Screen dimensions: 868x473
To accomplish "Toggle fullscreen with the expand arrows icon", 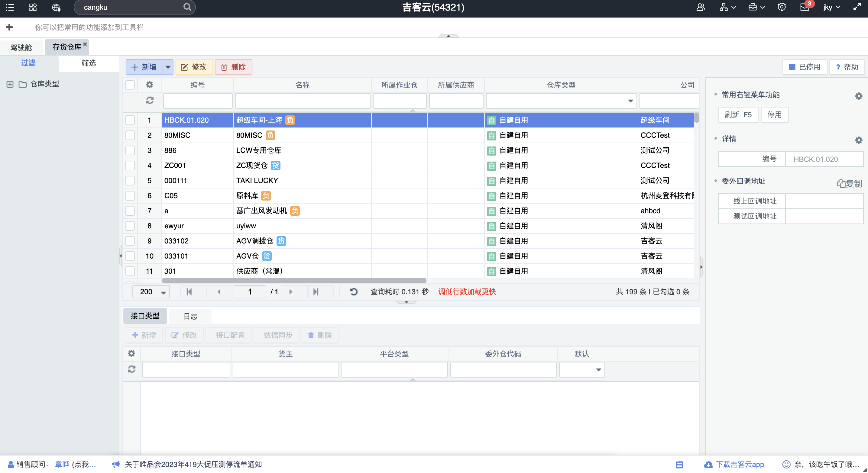I will 857,7.
